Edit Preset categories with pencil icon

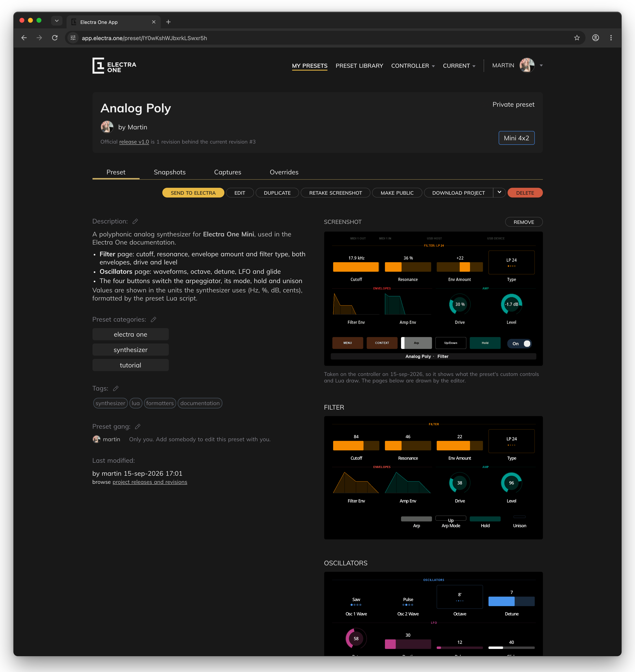(153, 319)
